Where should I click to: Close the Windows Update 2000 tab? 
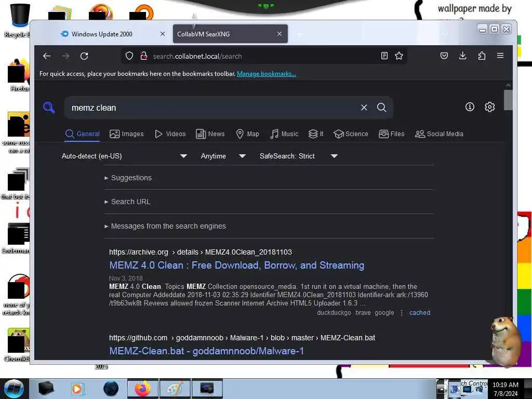pos(163,34)
